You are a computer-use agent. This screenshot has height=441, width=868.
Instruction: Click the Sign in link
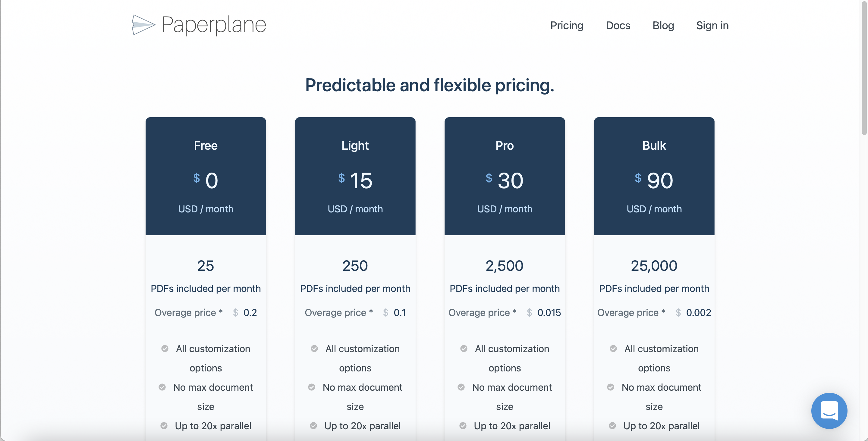(x=712, y=26)
